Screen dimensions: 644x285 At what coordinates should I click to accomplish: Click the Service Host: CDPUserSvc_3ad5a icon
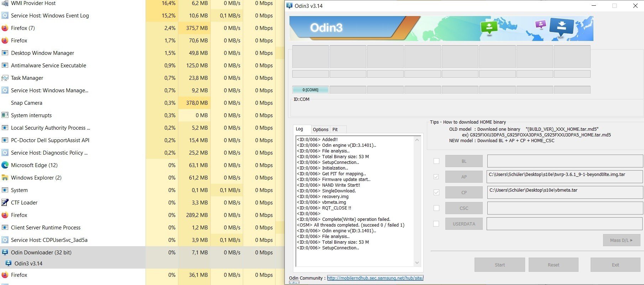click(5, 240)
